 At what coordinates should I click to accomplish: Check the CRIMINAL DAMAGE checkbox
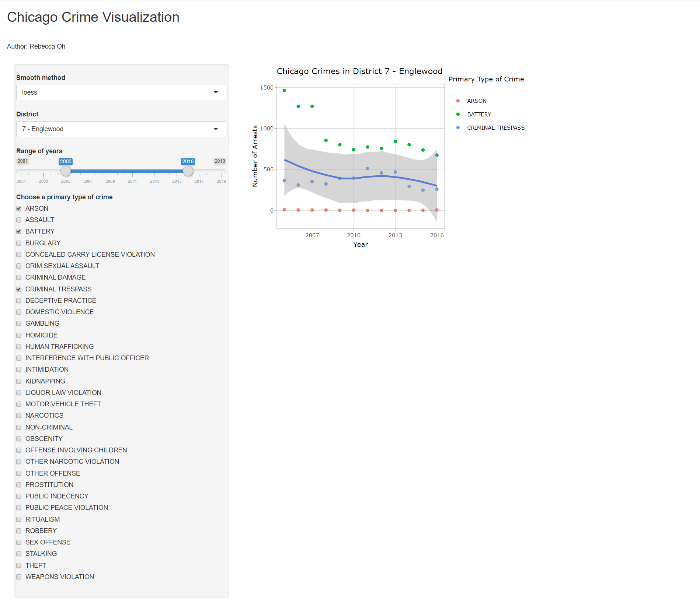[x=19, y=277]
